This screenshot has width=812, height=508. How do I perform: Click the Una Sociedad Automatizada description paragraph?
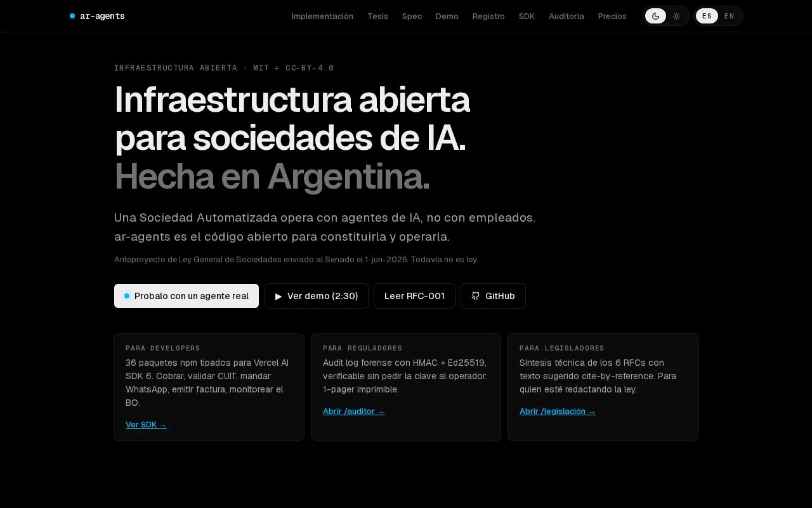(x=325, y=227)
